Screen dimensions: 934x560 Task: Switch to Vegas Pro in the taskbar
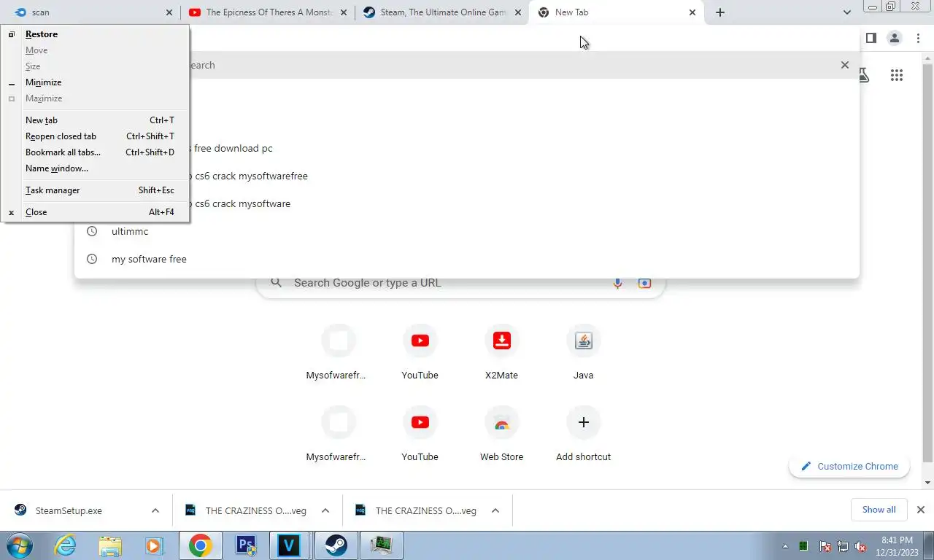[290, 545]
